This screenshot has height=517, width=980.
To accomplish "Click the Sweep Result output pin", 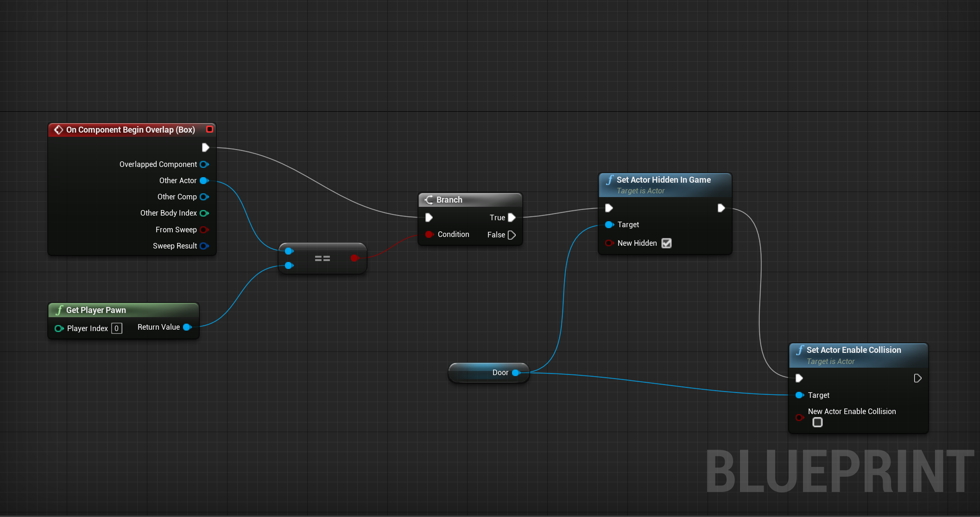I will click(204, 246).
